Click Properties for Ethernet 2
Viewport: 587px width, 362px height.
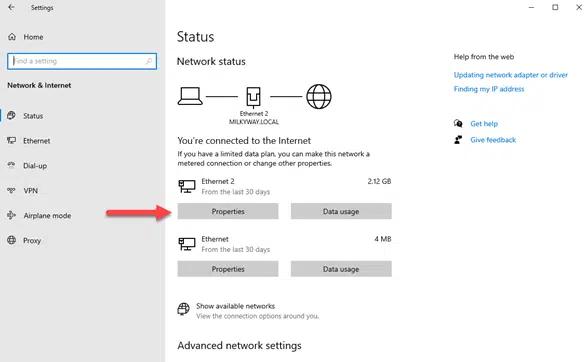(x=228, y=211)
